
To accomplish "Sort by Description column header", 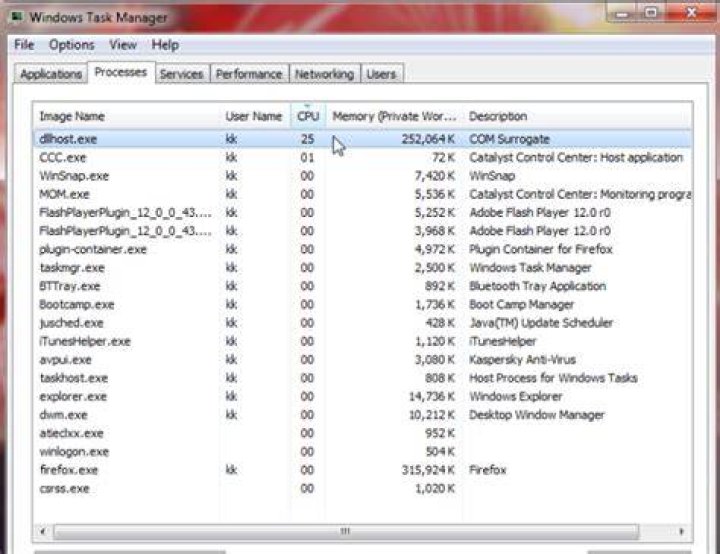I will (578, 116).
